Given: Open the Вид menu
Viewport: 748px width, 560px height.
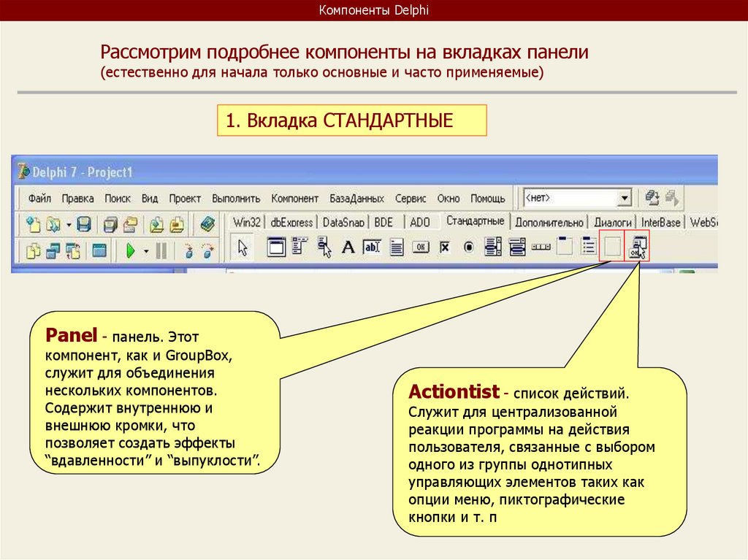Looking at the screenshot, I should pyautogui.click(x=150, y=199).
